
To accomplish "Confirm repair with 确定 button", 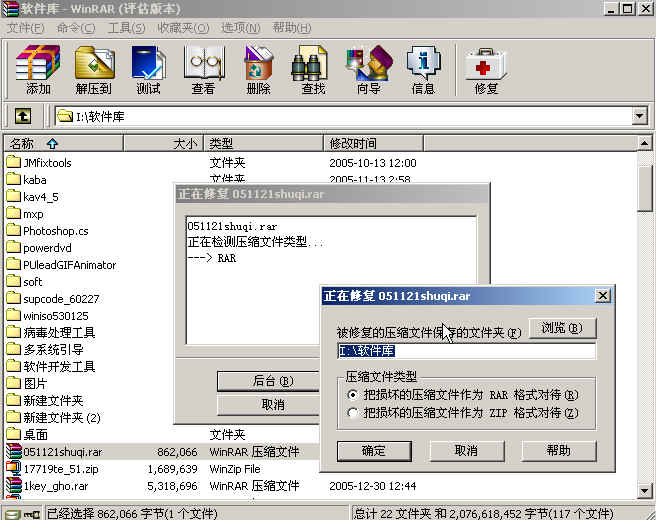I will (x=374, y=451).
